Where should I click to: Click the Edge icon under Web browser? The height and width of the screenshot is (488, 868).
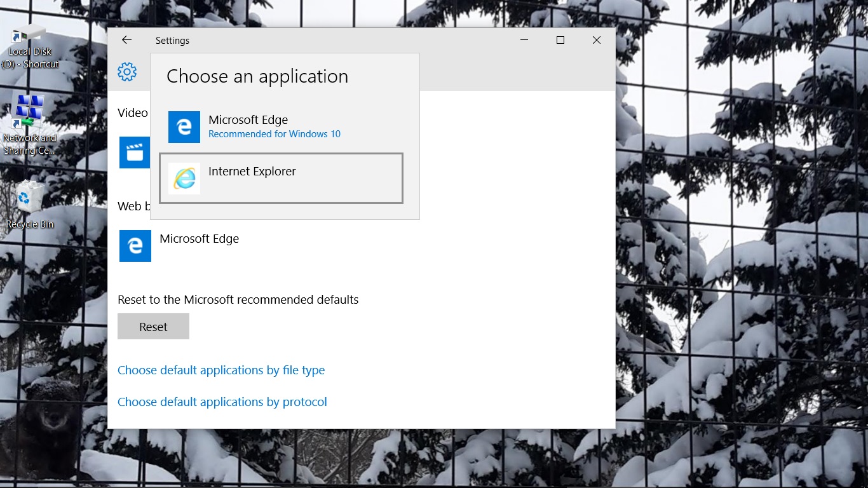pos(135,246)
